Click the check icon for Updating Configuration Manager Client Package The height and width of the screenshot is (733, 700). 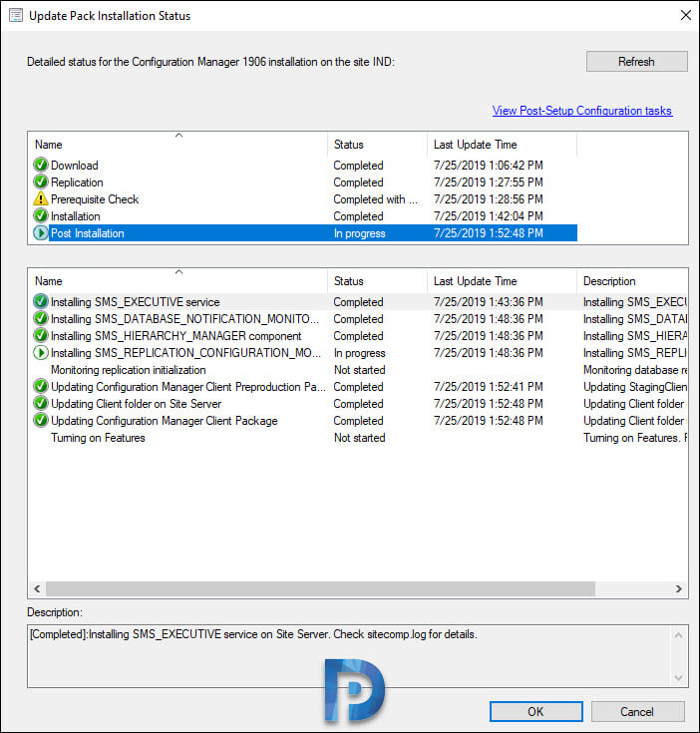pyautogui.click(x=41, y=420)
